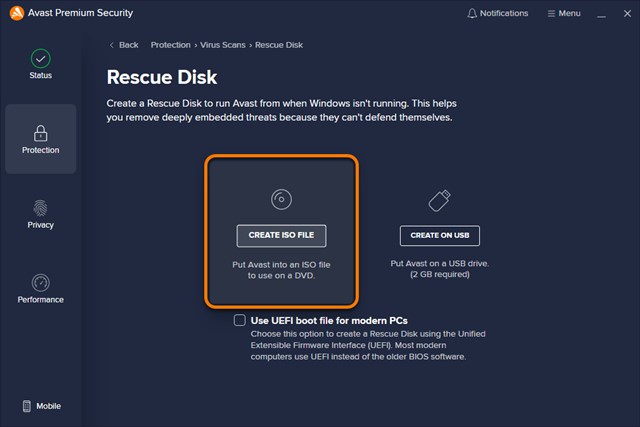This screenshot has width=640, height=427.
Task: Click the Avast logo in title bar
Action: 17,13
